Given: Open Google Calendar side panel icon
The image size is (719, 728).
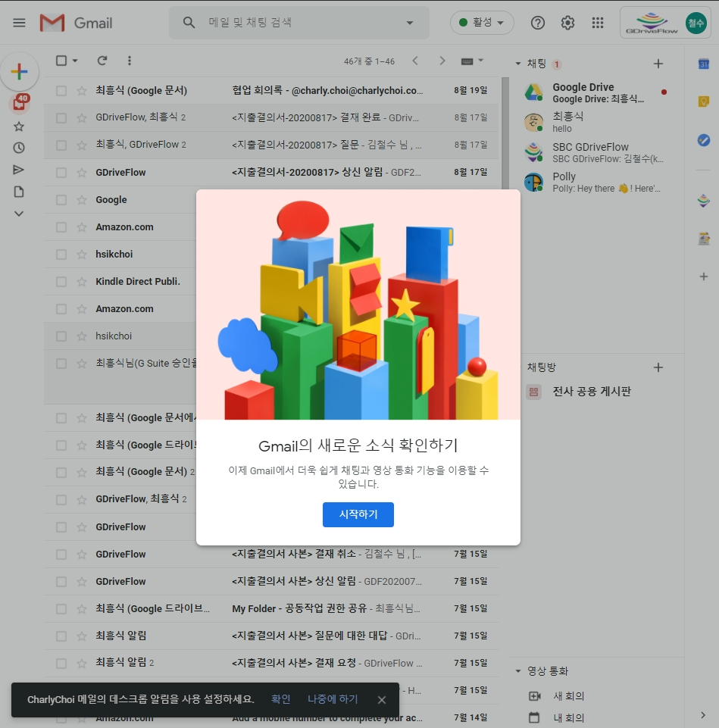Looking at the screenshot, I should pyautogui.click(x=704, y=64).
